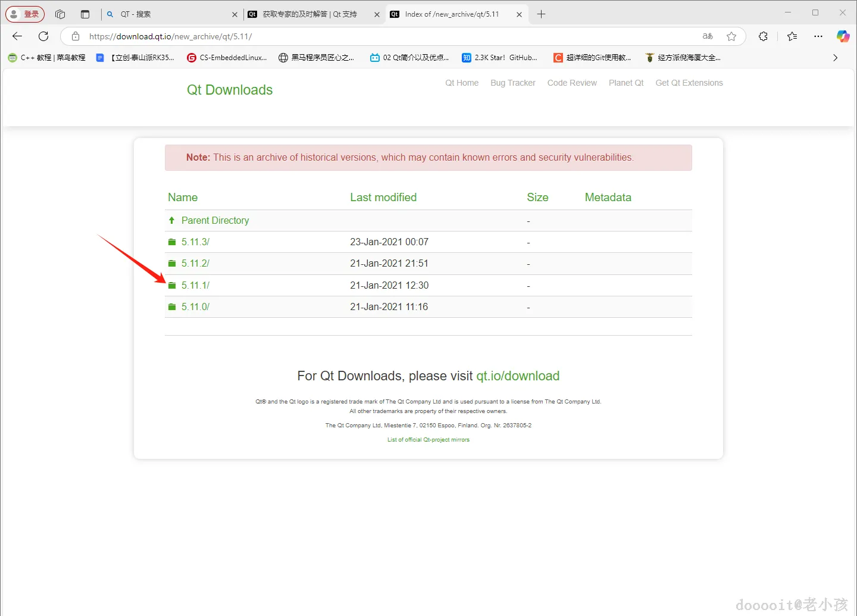
Task: Open the 5.11.3/ folder link
Action: click(195, 242)
